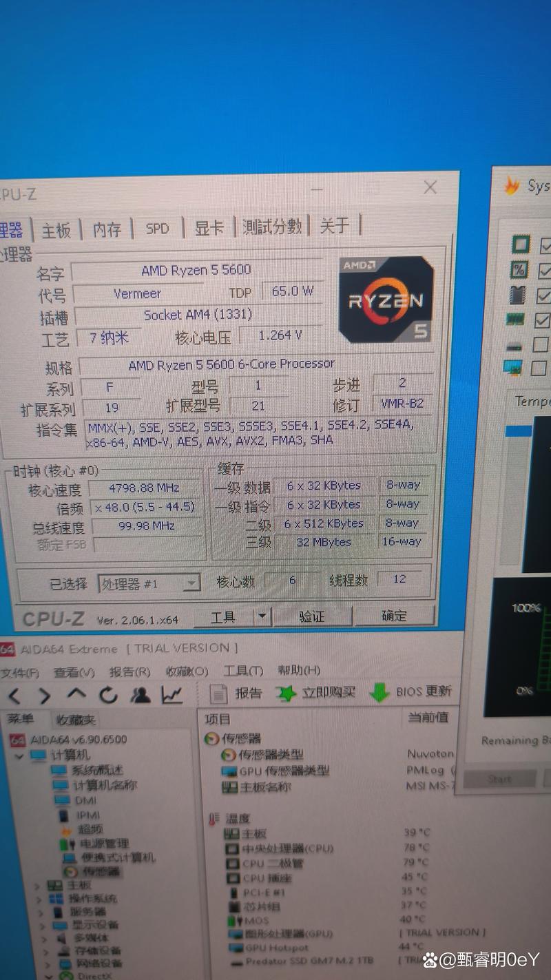Click the back arrow in AIDA64 toolbar
This screenshot has height=980, width=551.
(14, 696)
